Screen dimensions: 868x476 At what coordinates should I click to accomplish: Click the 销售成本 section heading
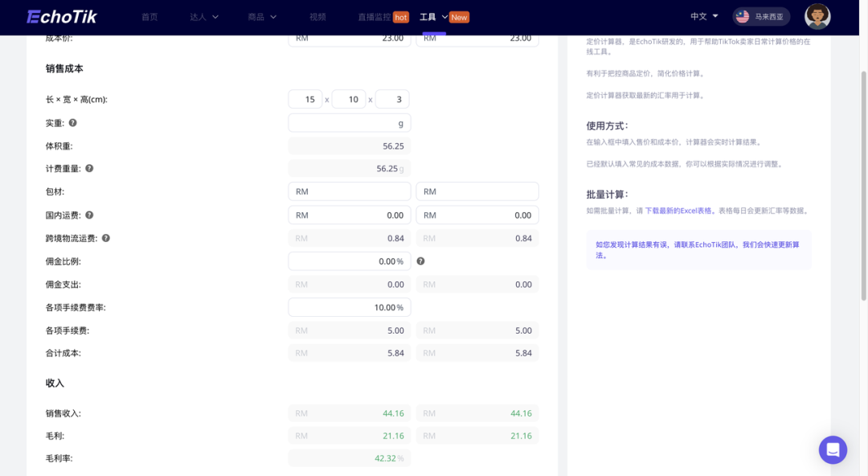point(64,68)
